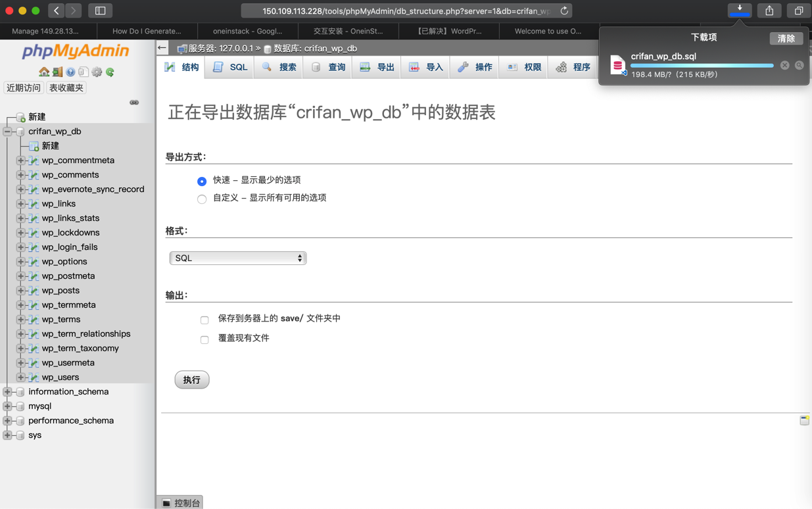Expand the wp_postmeta table node

coord(20,276)
